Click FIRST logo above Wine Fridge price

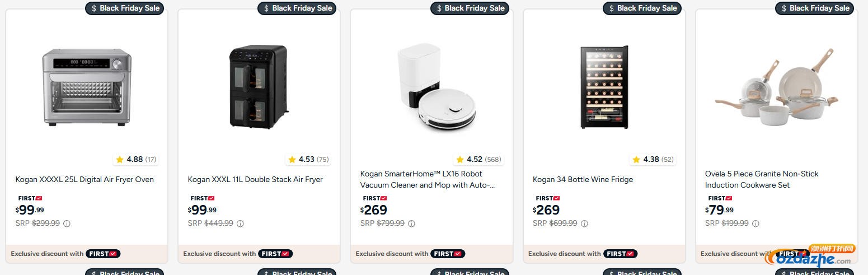click(x=548, y=198)
